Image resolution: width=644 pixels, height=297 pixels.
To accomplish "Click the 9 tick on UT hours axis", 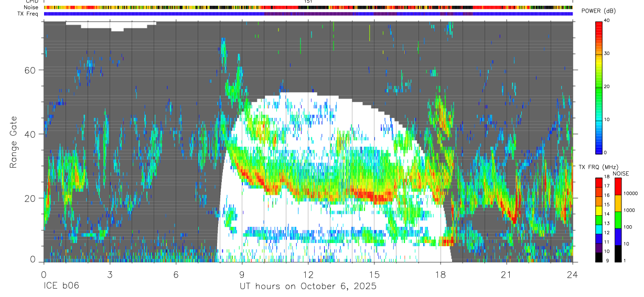I will pos(242,274).
